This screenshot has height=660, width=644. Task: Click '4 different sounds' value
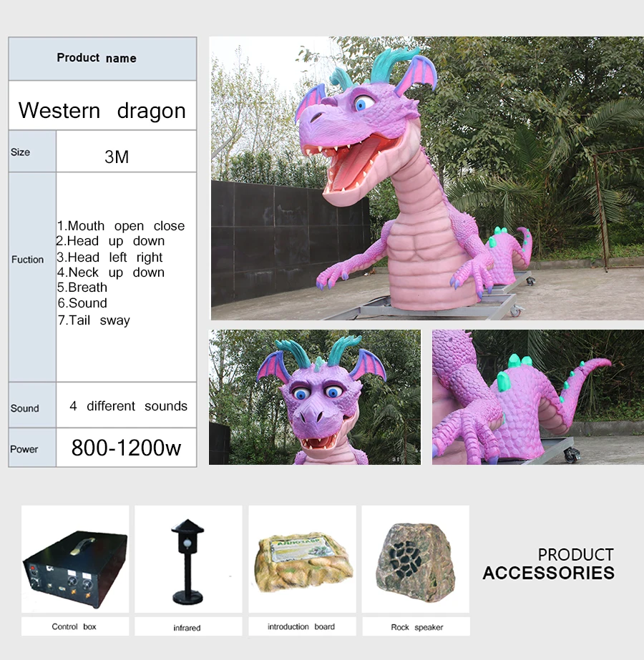click(129, 406)
